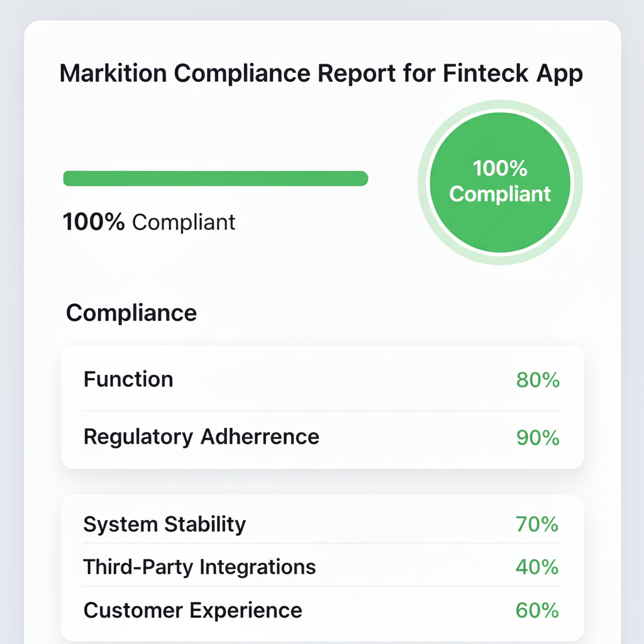This screenshot has height=644, width=644.
Task: Open the Regulatory Adherrence row
Action: point(201,436)
